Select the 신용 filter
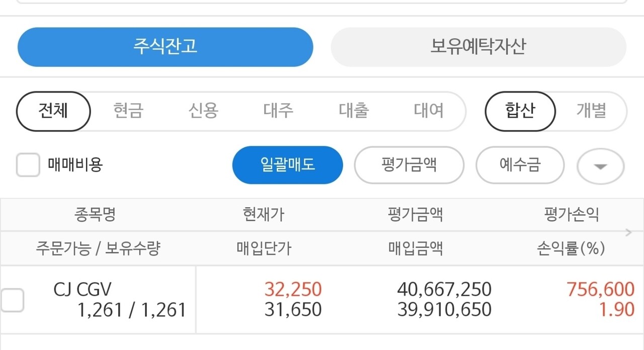 tap(203, 112)
